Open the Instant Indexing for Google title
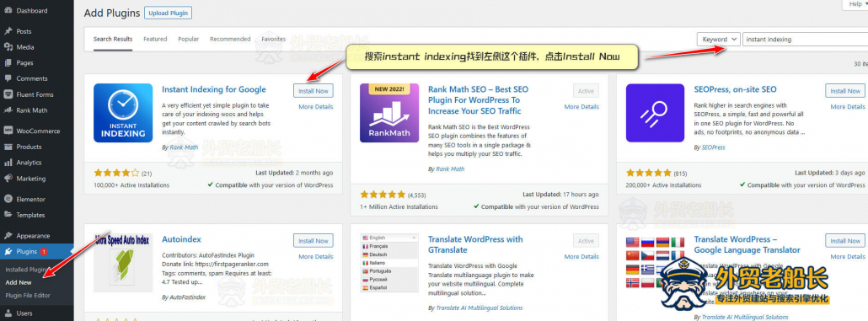 tap(214, 89)
